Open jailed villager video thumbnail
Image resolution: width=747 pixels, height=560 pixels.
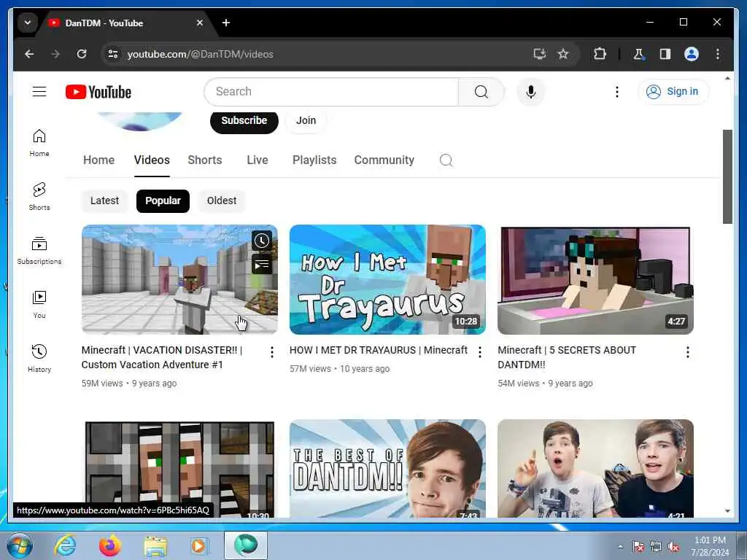179,469
